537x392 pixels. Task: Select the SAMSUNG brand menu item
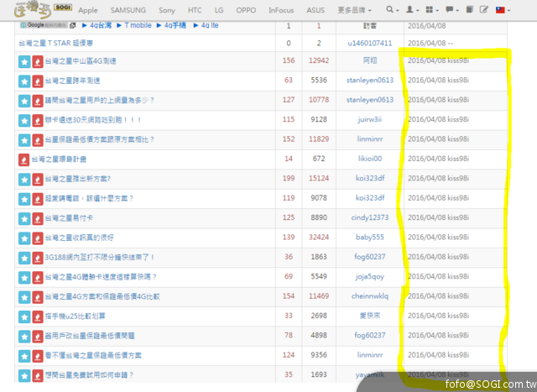tap(128, 10)
